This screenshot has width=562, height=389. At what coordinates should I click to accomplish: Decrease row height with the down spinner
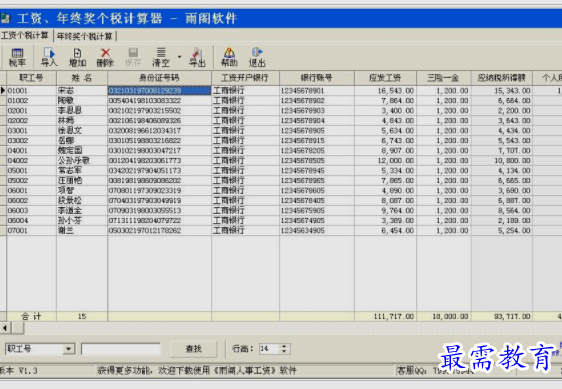(x=284, y=352)
